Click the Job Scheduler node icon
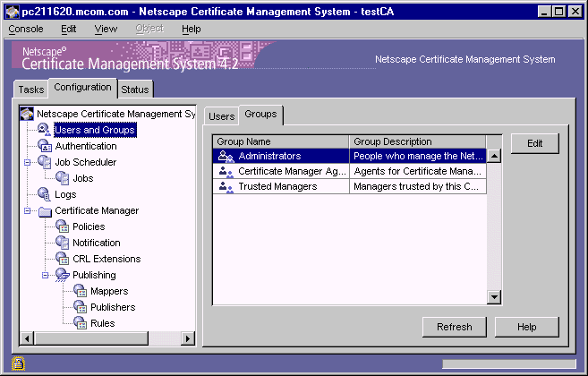Image resolution: width=588 pixels, height=376 pixels. [x=45, y=162]
